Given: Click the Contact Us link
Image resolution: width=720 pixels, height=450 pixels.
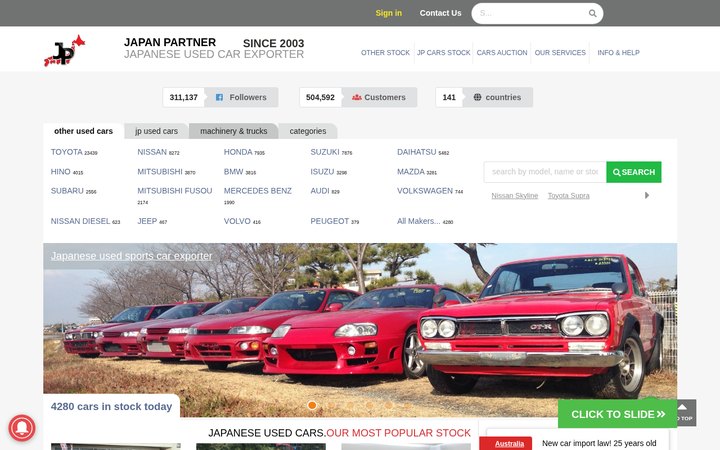Looking at the screenshot, I should point(440,13).
